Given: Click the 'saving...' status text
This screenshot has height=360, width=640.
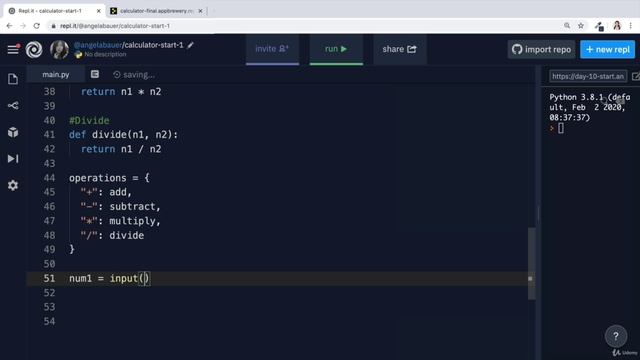Looking at the screenshot, I should (139, 75).
